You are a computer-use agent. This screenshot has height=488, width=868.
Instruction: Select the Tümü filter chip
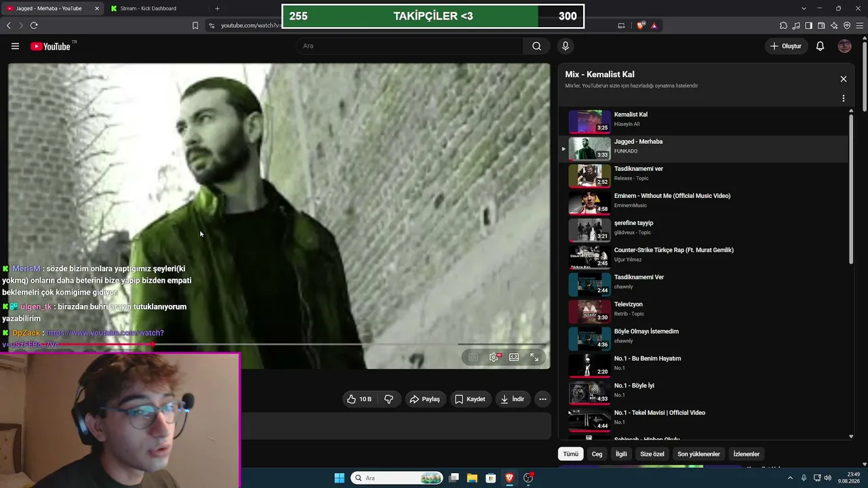pos(571,454)
